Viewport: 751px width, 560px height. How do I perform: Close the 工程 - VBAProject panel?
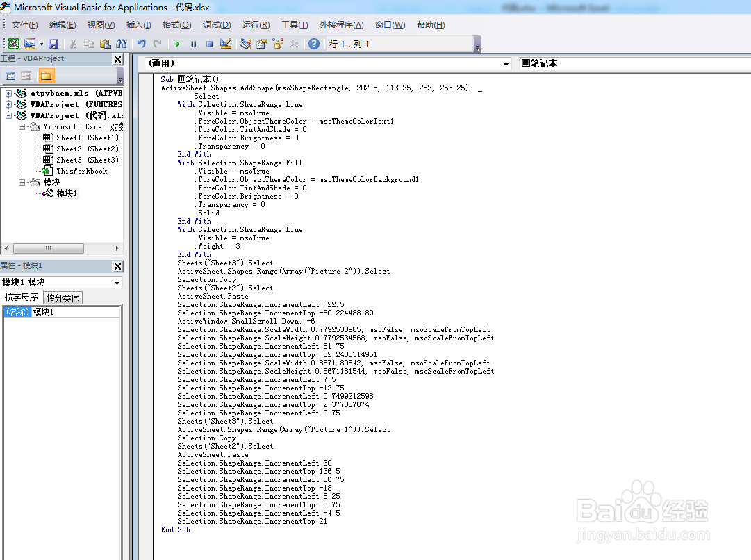coord(117,59)
